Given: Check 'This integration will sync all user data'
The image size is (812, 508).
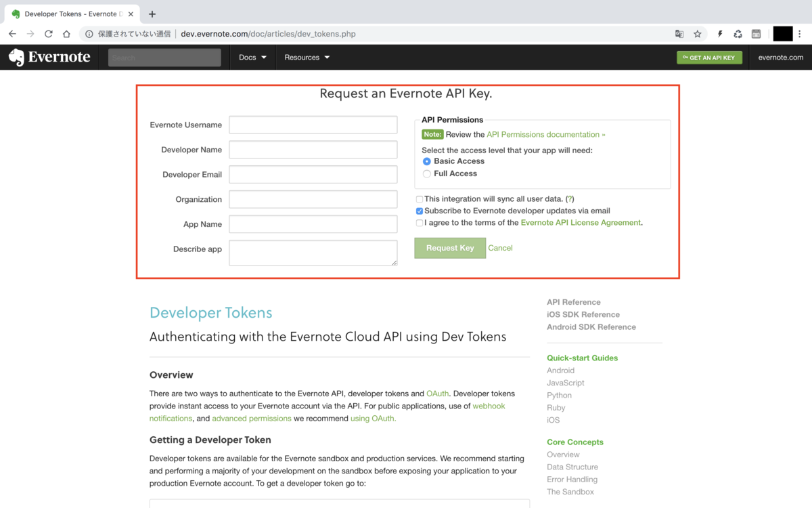Looking at the screenshot, I should [x=420, y=199].
